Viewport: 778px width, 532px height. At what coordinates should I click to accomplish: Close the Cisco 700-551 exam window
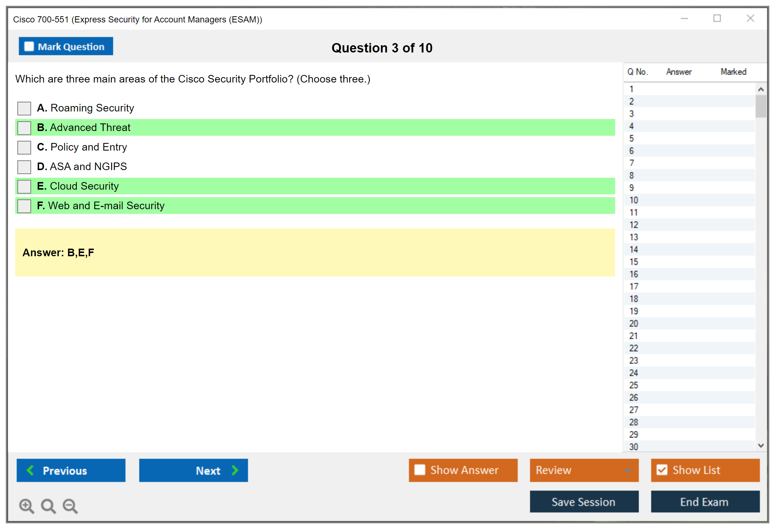click(750, 18)
